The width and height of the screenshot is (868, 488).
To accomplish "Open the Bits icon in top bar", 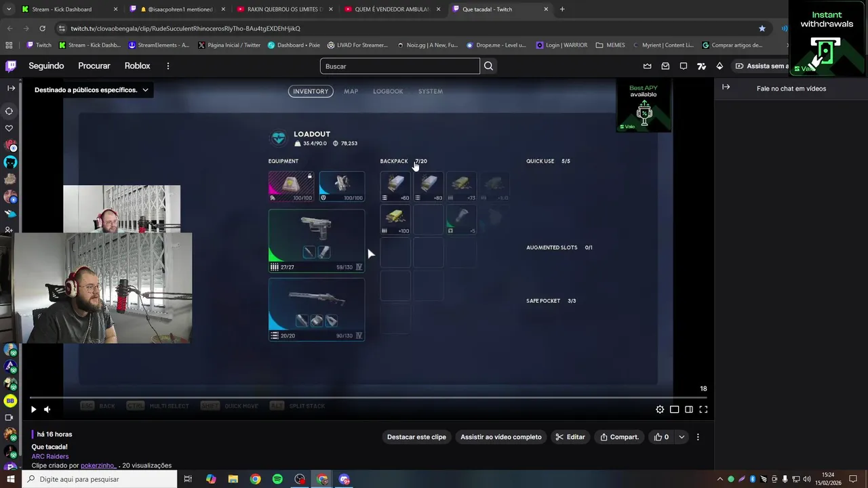I will pyautogui.click(x=719, y=66).
